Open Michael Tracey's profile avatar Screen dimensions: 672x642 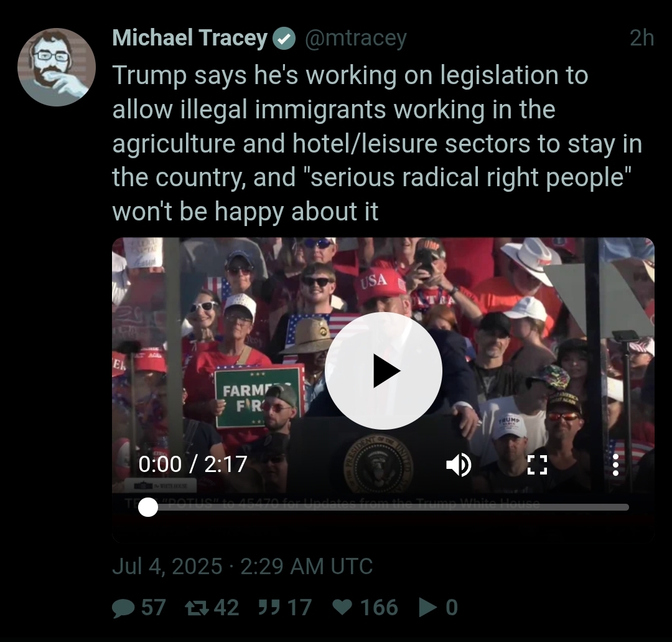56,67
